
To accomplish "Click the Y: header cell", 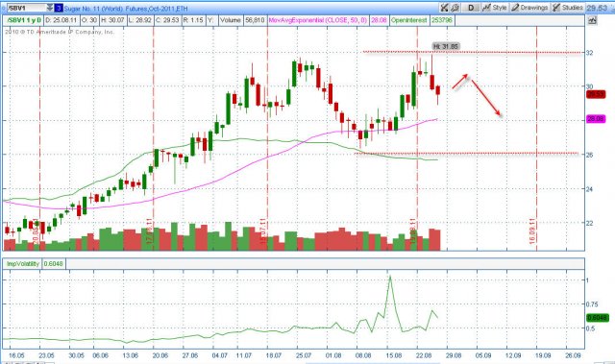I will pos(211,20).
